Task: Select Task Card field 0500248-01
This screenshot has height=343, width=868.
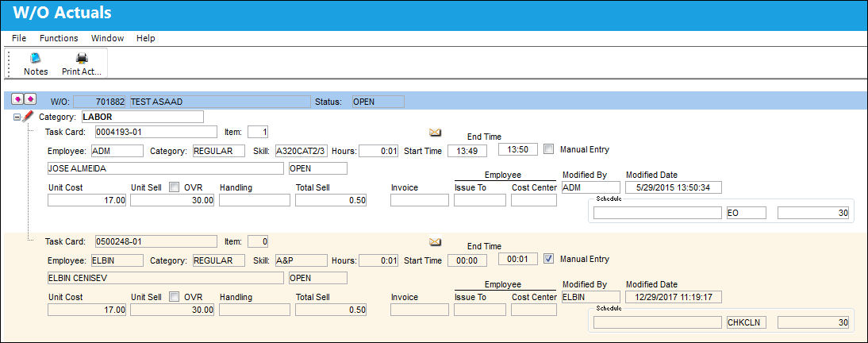Action: pos(156,241)
